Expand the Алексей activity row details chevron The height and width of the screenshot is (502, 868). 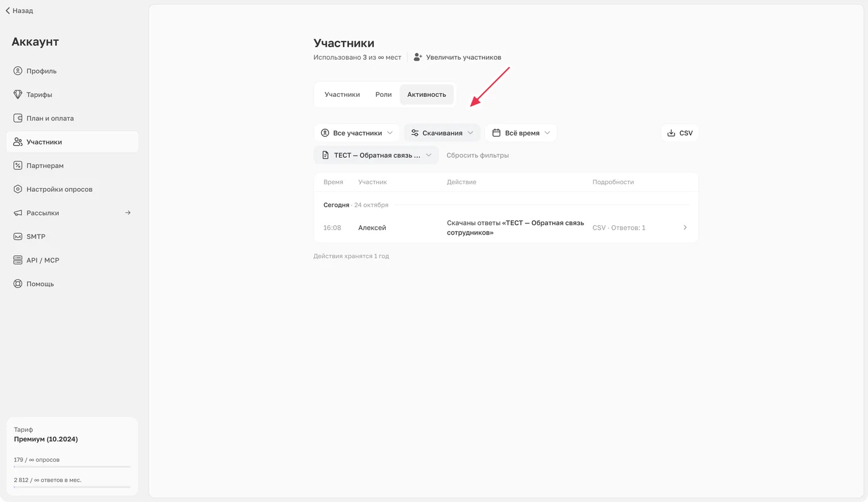click(x=685, y=228)
